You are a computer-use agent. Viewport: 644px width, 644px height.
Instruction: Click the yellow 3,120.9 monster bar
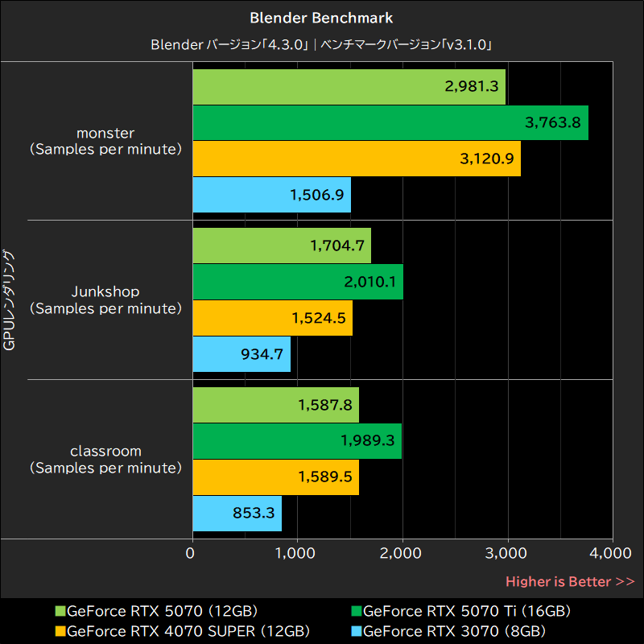(354, 159)
